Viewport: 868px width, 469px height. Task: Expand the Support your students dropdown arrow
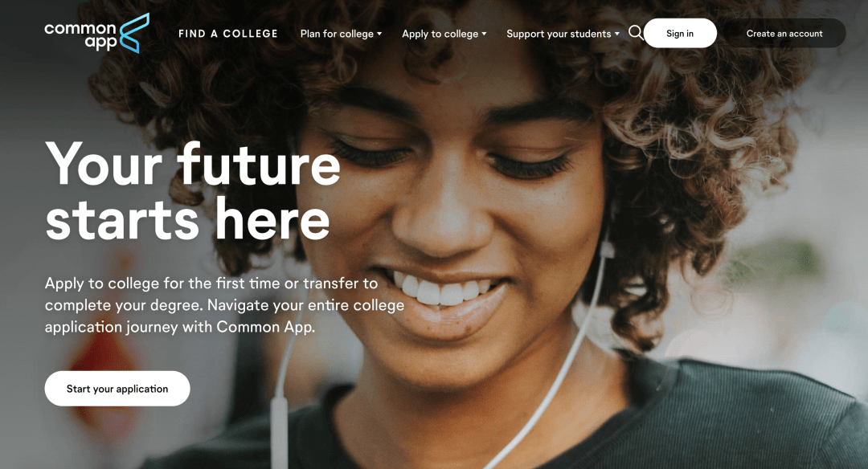point(616,34)
